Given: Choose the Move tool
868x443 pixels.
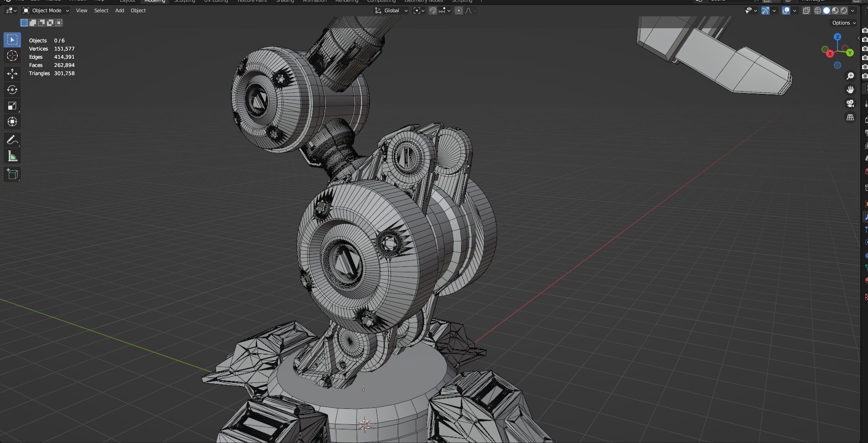Looking at the screenshot, I should point(12,74).
